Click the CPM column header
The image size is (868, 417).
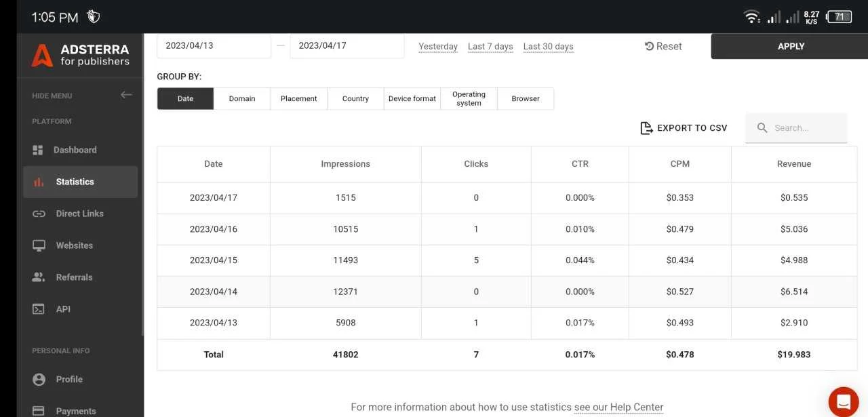click(680, 164)
